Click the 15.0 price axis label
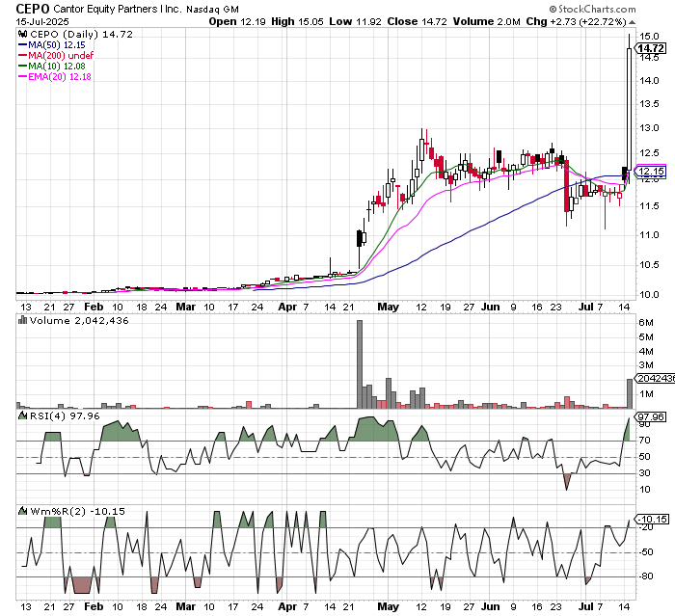Image resolution: width=675 pixels, height=616 pixels. pyautogui.click(x=649, y=36)
